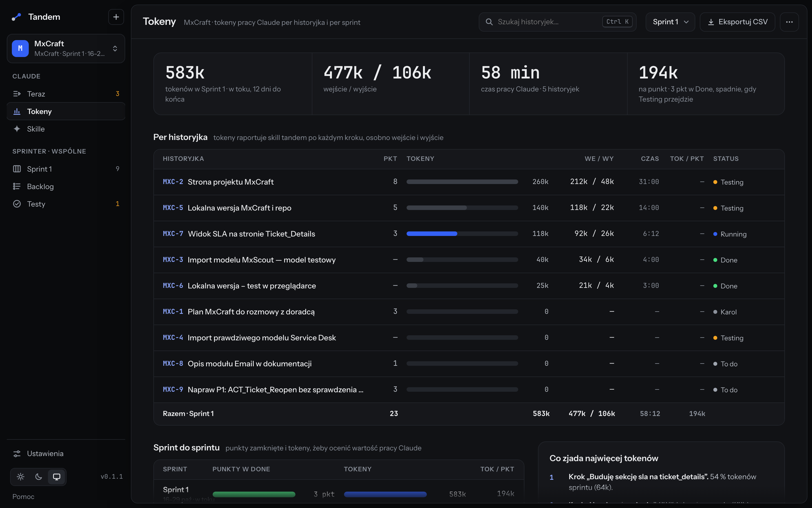812x508 pixels.
Task: Open the three-dots more options menu
Action: click(789, 22)
